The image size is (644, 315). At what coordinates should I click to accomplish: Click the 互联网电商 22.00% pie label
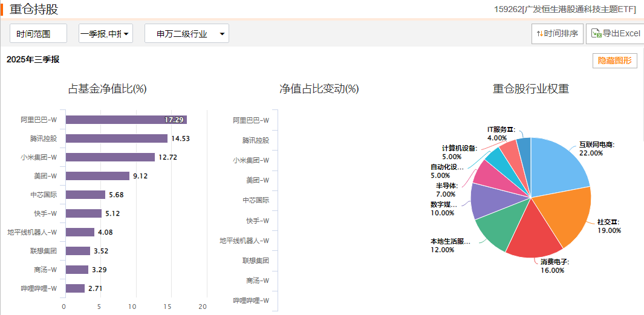point(596,149)
